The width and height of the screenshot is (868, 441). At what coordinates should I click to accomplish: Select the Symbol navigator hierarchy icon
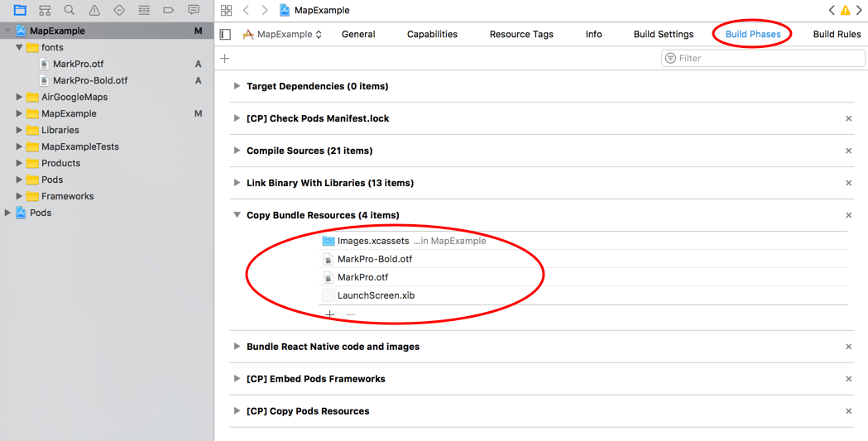[x=45, y=10]
